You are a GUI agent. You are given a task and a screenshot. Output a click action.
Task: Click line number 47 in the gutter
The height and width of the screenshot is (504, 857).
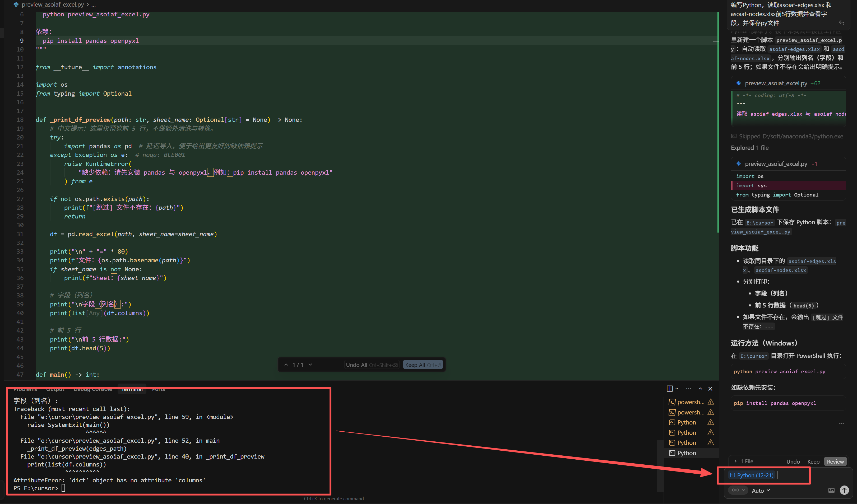20,375
